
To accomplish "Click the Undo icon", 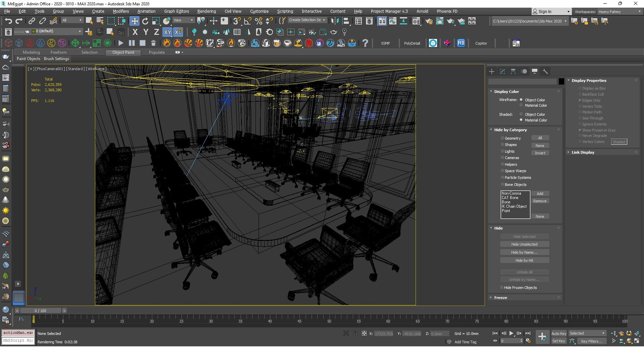I will 9,21.
